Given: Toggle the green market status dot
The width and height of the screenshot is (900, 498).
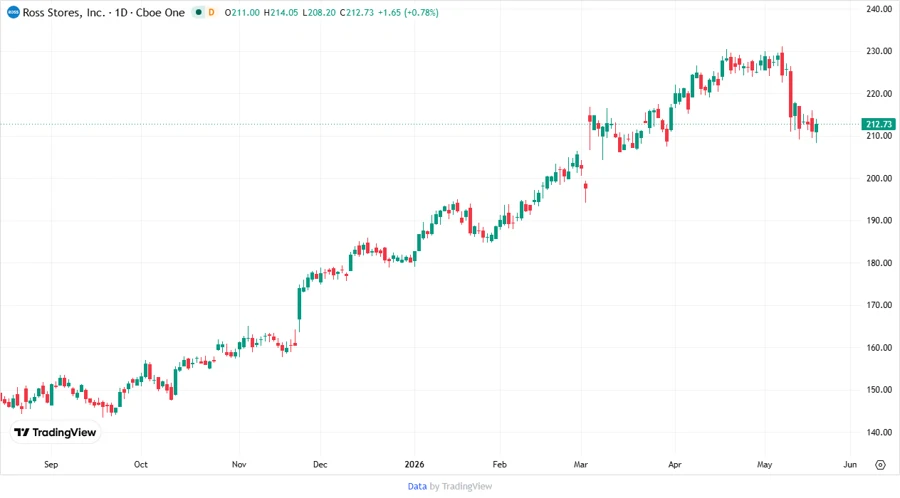Looking at the screenshot, I should (x=199, y=12).
